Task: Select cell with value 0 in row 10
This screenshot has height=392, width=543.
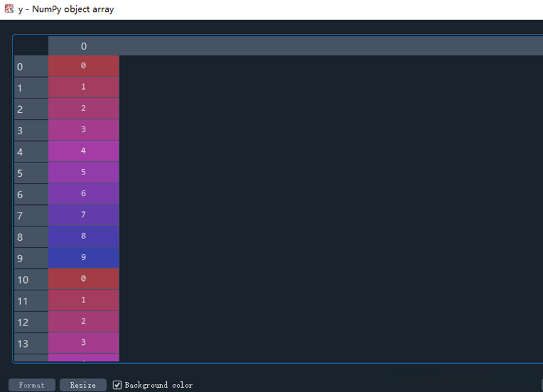Action: 83,279
